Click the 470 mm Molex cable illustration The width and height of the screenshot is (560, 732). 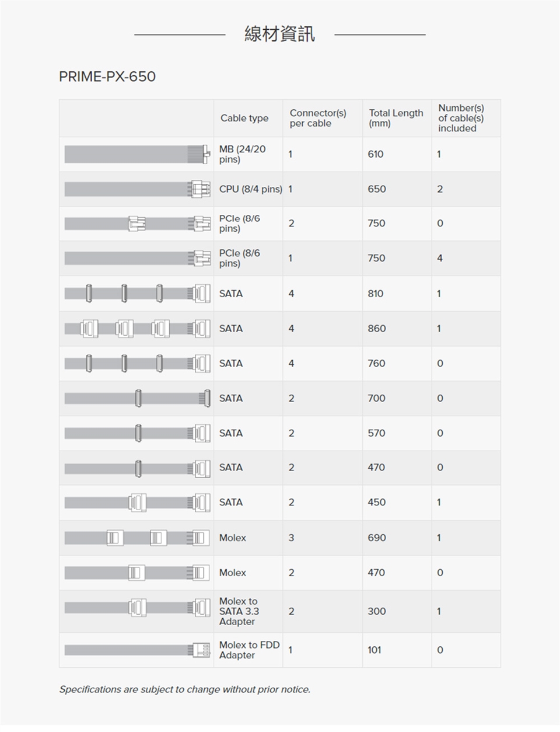(x=136, y=573)
